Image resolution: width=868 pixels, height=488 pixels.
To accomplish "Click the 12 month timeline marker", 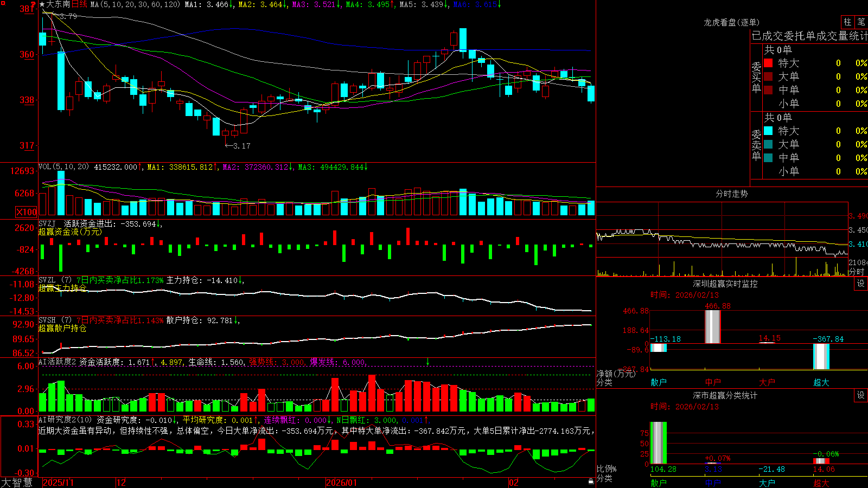I will coord(121,483).
